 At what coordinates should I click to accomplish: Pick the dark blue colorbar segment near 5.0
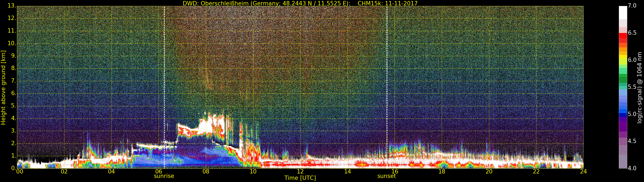(623, 115)
